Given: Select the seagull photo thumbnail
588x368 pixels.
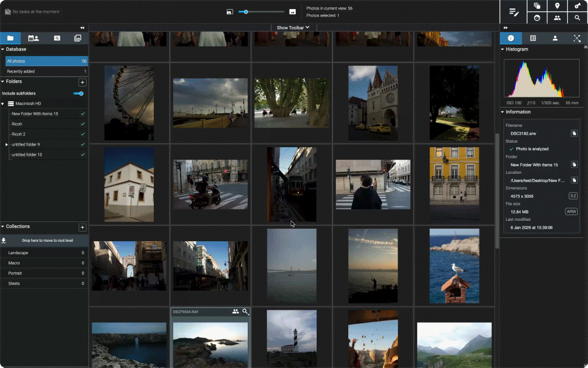Looking at the screenshot, I should (x=453, y=266).
